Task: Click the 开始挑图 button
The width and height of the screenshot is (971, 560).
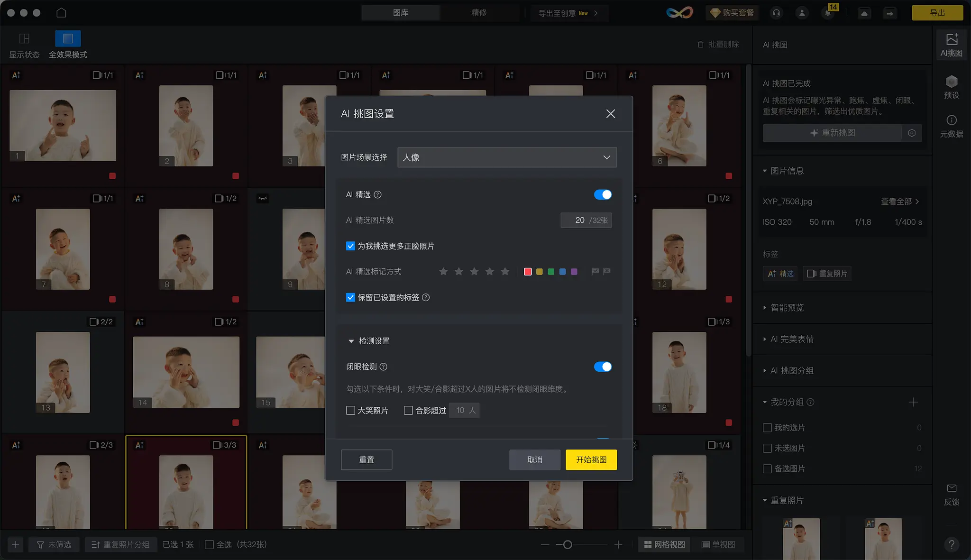Action: [x=590, y=459]
